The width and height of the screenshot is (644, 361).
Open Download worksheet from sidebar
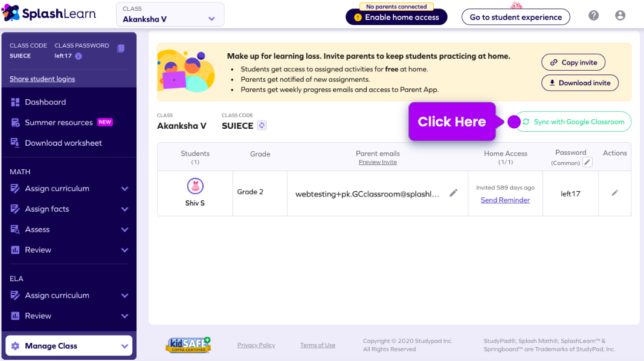tap(63, 143)
